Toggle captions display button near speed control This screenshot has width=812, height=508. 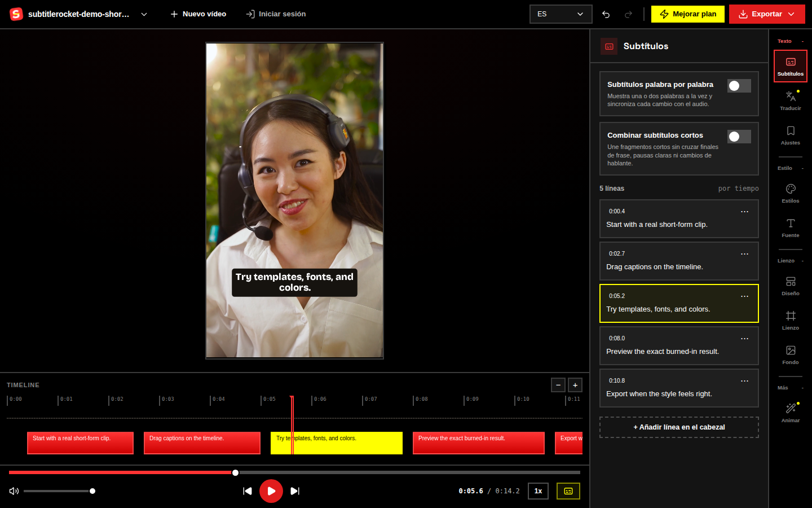pos(568,491)
